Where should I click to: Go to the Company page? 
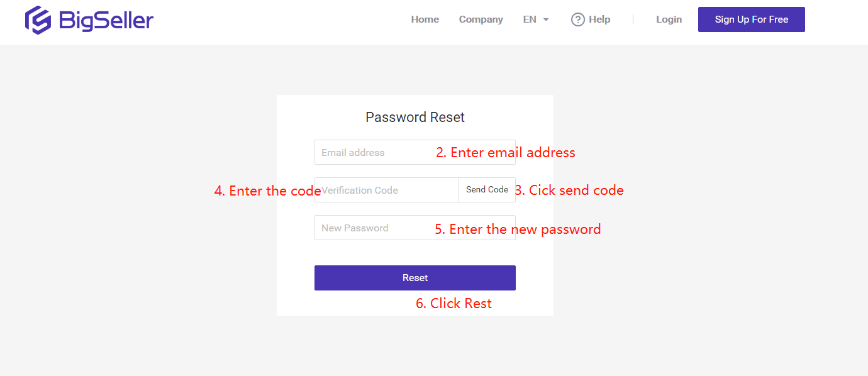point(481,19)
